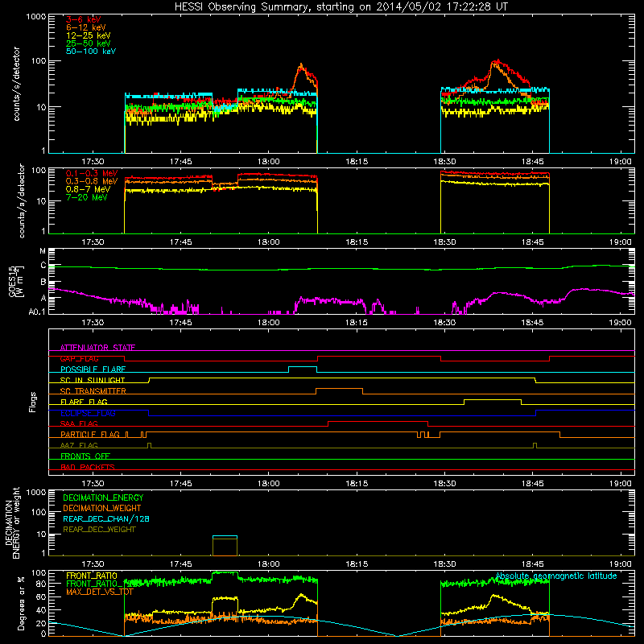
Task: Click the AAZ_FLAG label
Action: [x=79, y=445]
